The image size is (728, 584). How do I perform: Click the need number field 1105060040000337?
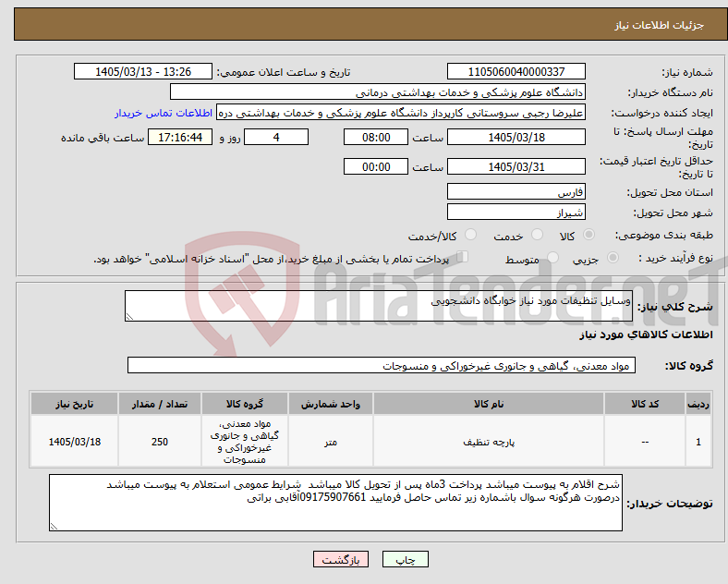pos(516,71)
